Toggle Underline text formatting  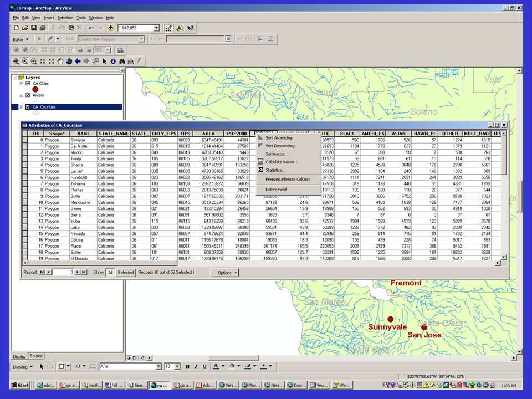[x=204, y=366]
